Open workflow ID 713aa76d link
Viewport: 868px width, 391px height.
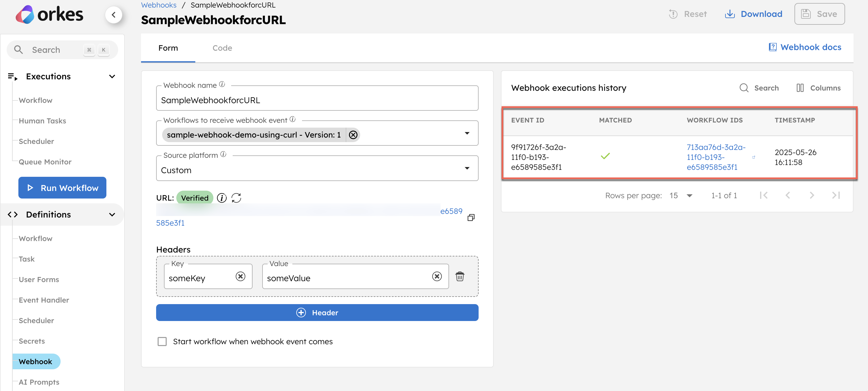[x=716, y=157]
